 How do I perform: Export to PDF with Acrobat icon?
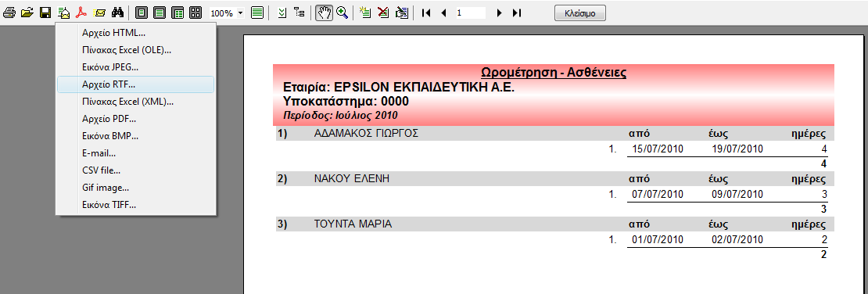tap(82, 13)
